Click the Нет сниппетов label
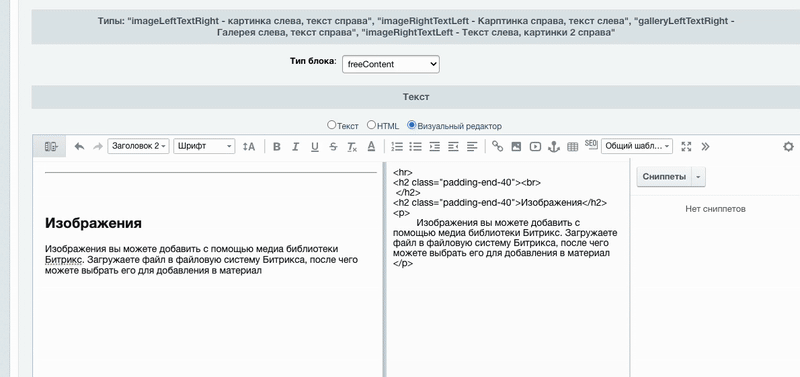The image size is (800, 377). point(715,209)
